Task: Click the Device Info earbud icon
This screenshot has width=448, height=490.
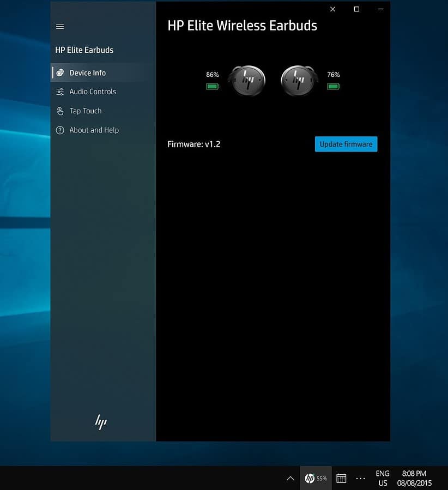Action: [x=60, y=72]
